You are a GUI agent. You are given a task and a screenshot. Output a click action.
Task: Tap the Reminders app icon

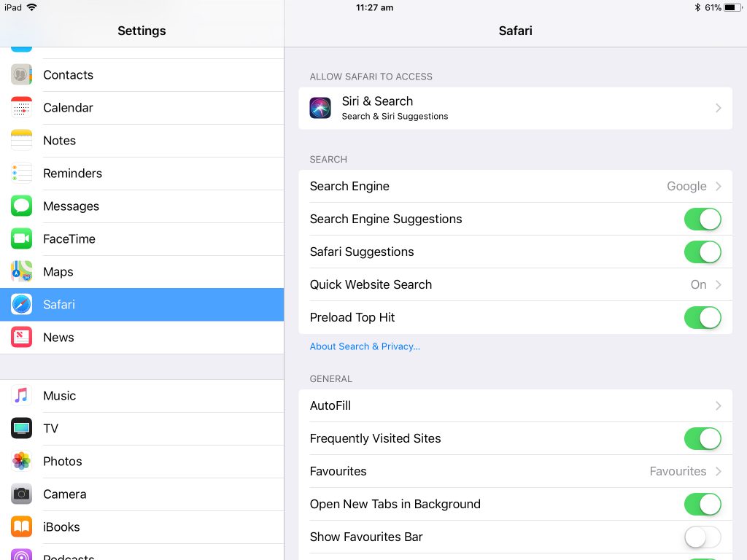tap(21, 174)
